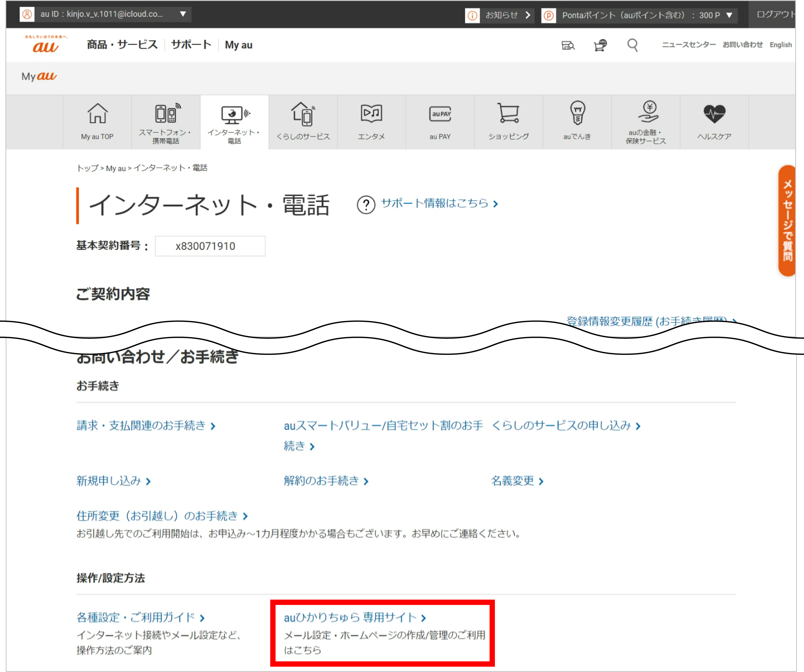Select the スマートフォン・携帯電話 tab
Image resolution: width=804 pixels, height=672 pixels.
pos(166,122)
